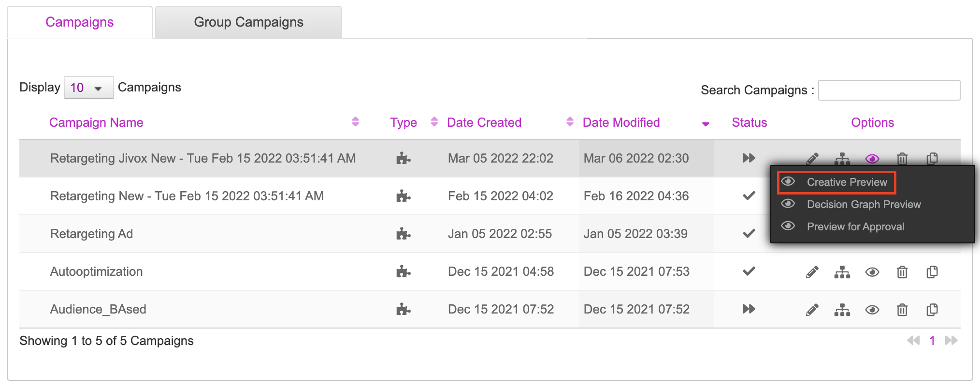Click the Search Campaigns input field

[x=889, y=90]
